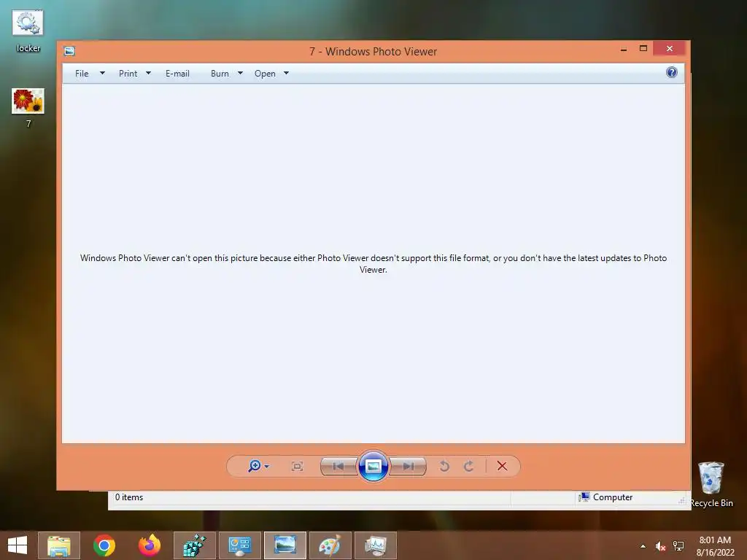747x560 pixels.
Task: Click the Photo Viewer can't open error message
Action: [373, 263]
